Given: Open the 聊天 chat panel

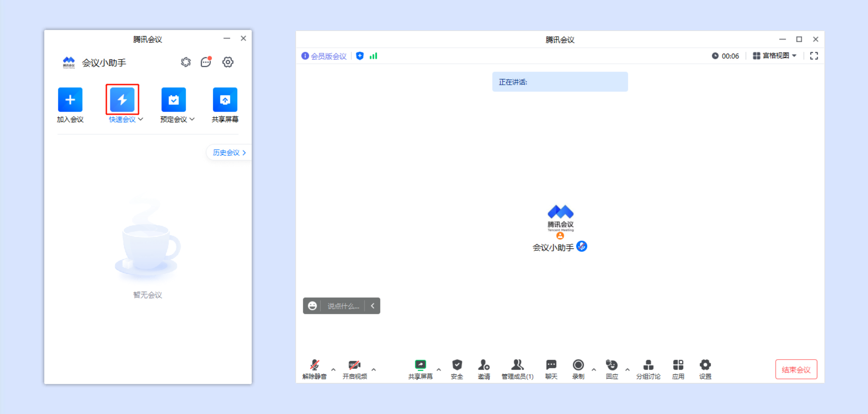Looking at the screenshot, I should pos(551,369).
